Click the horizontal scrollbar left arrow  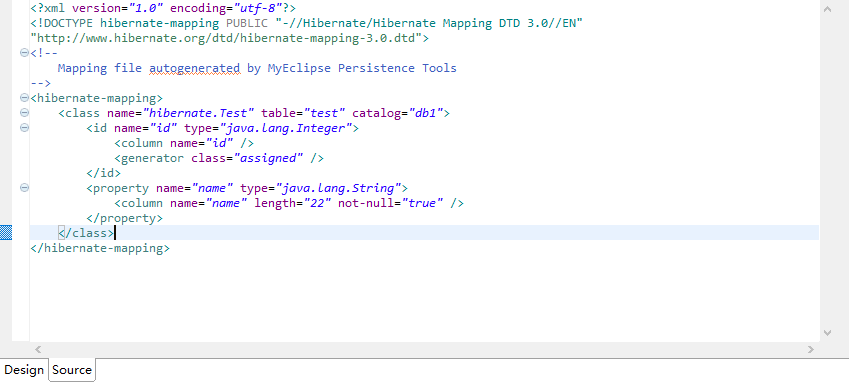point(38,350)
